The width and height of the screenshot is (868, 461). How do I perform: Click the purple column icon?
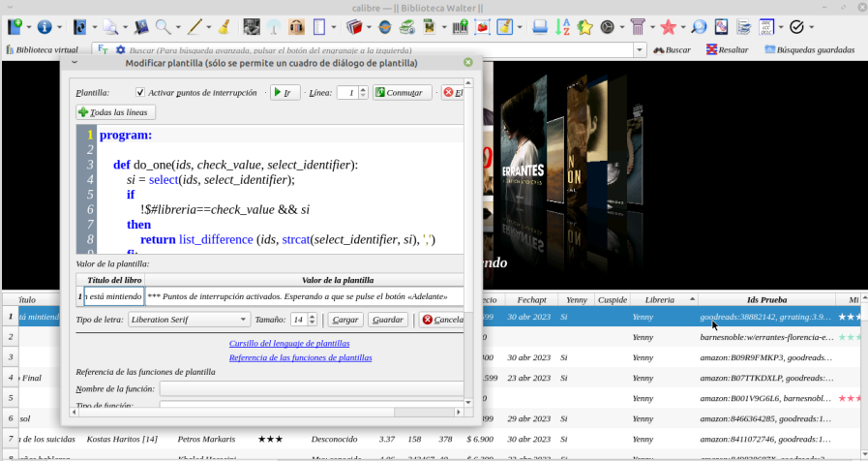point(638,26)
